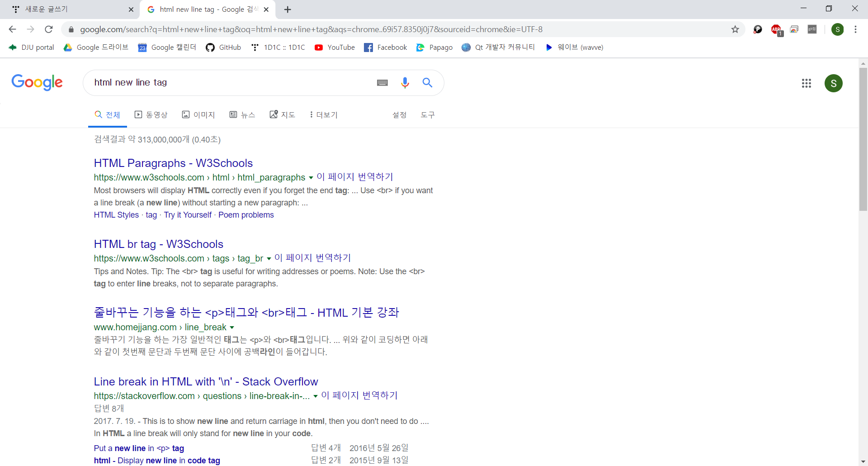Start voice search with the microphone
The image size is (868, 466).
(405, 82)
